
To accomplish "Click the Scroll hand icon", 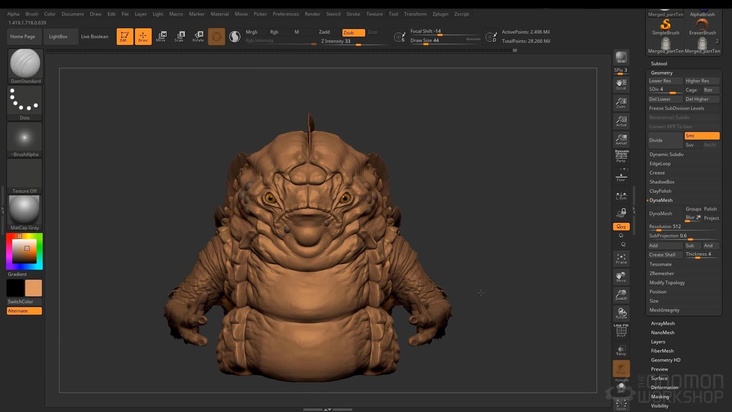I will (621, 84).
